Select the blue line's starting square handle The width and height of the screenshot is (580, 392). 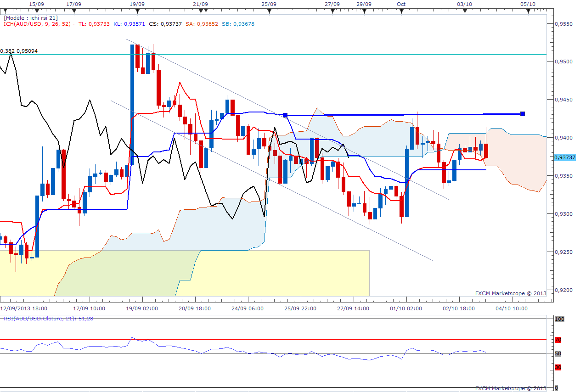click(285, 115)
